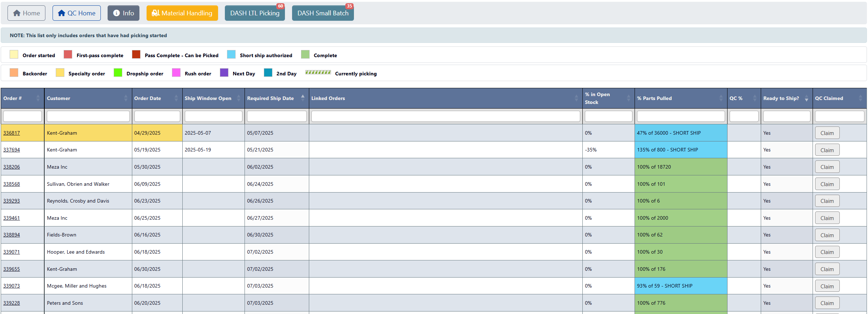This screenshot has width=868, height=314.
Task: Sort by Customer column
Action: click(88, 98)
